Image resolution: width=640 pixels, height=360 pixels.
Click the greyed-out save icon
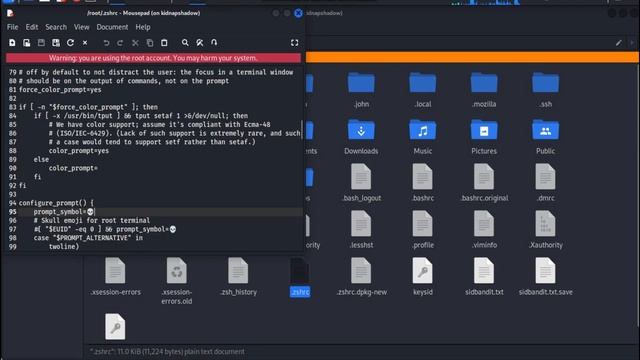click(x=41, y=43)
